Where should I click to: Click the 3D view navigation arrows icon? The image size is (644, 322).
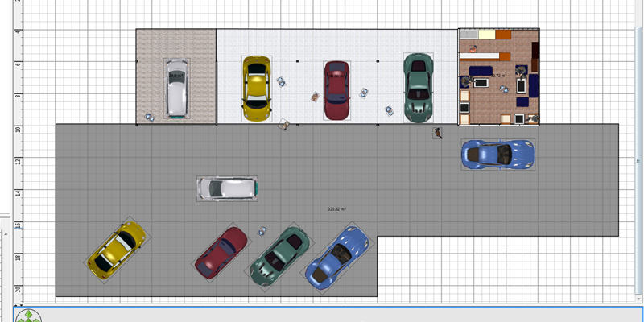(28, 316)
